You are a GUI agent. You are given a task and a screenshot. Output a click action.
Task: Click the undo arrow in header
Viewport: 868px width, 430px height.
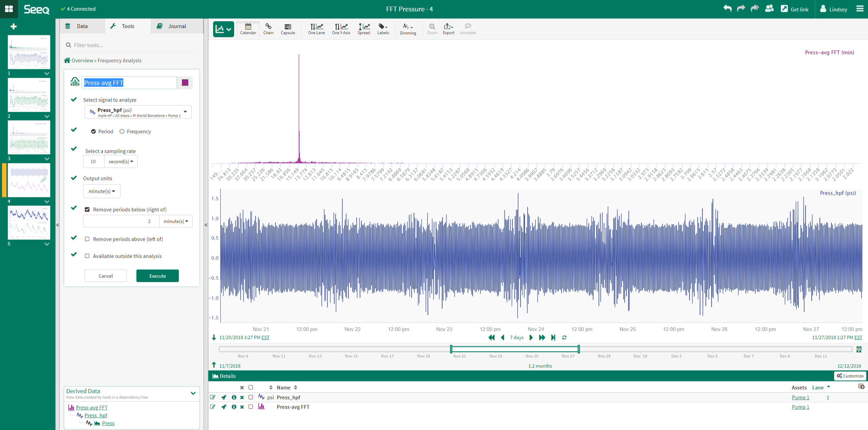[x=727, y=9]
